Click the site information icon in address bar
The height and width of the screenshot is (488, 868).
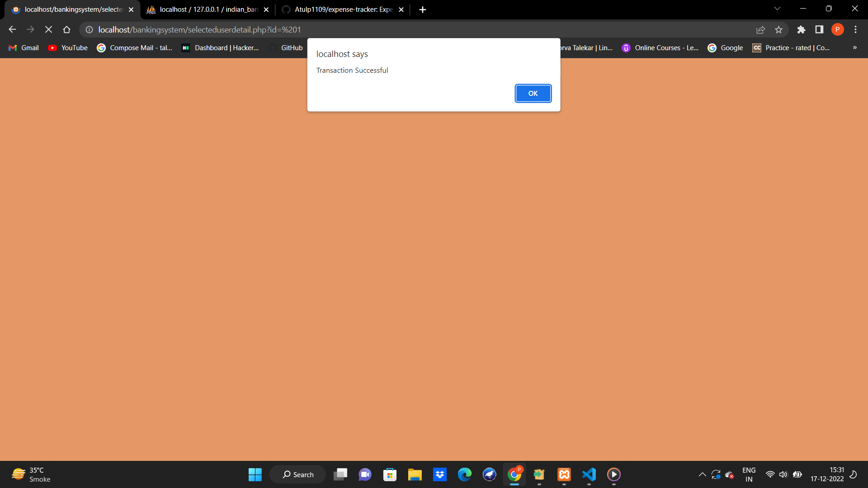click(89, 29)
